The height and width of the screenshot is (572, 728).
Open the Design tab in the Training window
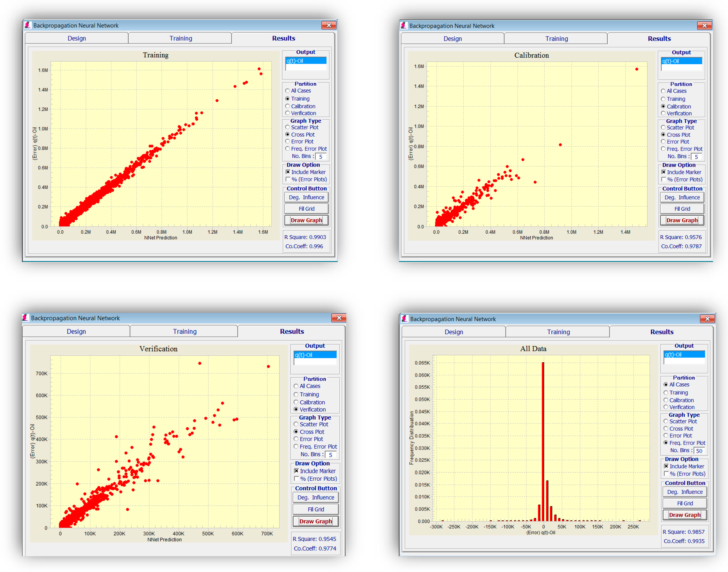coord(77,38)
